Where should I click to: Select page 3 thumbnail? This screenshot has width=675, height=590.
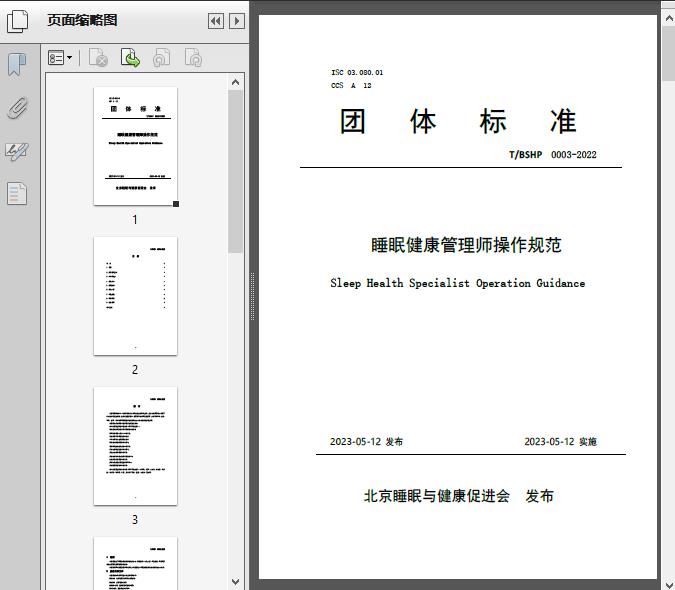click(x=135, y=446)
